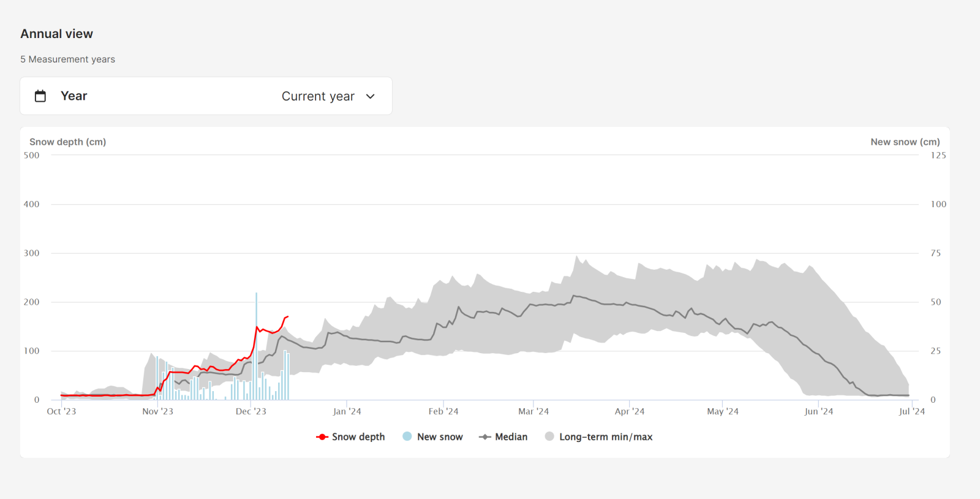
Task: Expand the year dropdown chevron arrow
Action: coord(370,96)
